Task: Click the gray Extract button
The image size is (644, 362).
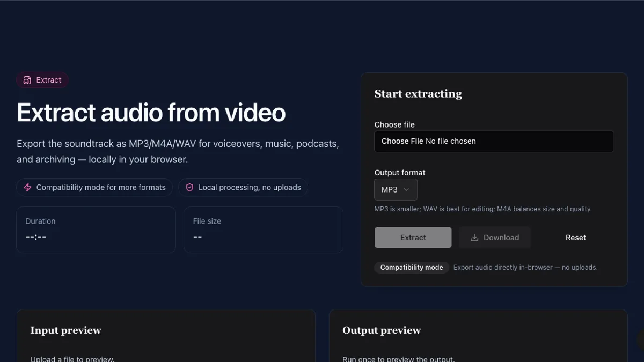Action: (413, 238)
